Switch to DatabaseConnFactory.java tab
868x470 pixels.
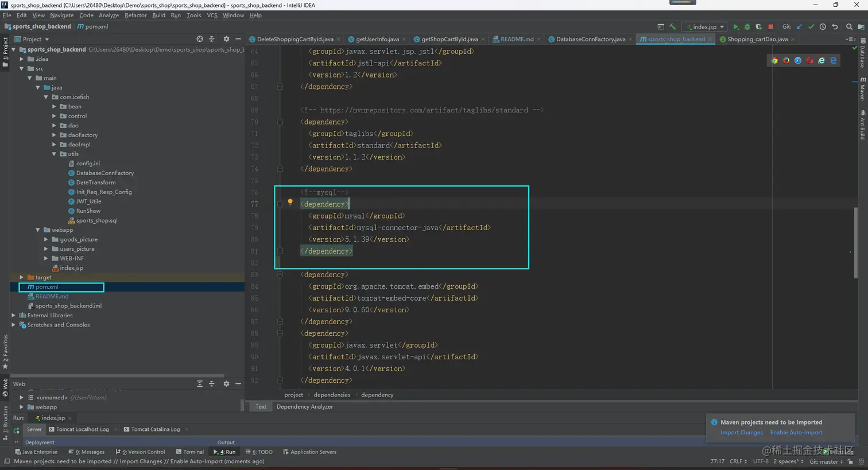click(590, 39)
